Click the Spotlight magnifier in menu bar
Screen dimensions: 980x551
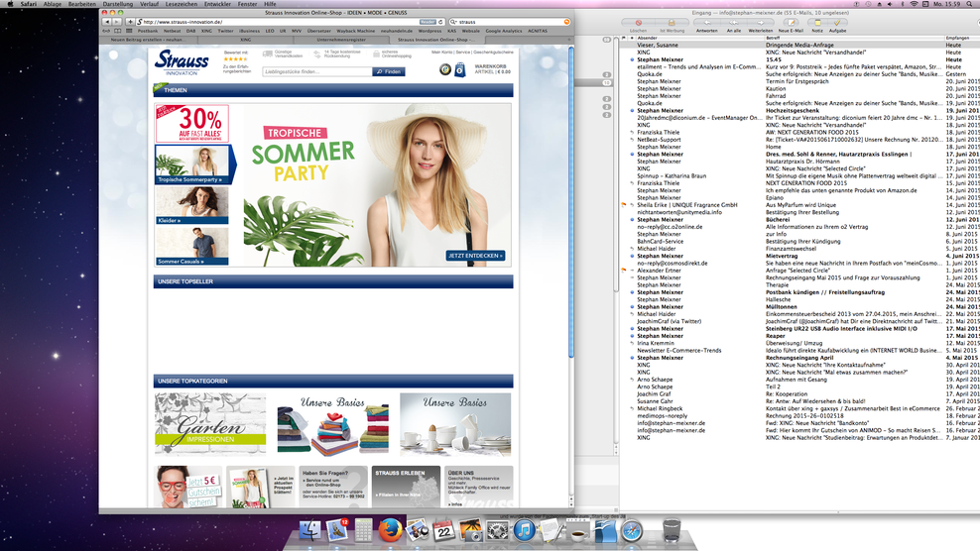click(x=971, y=4)
